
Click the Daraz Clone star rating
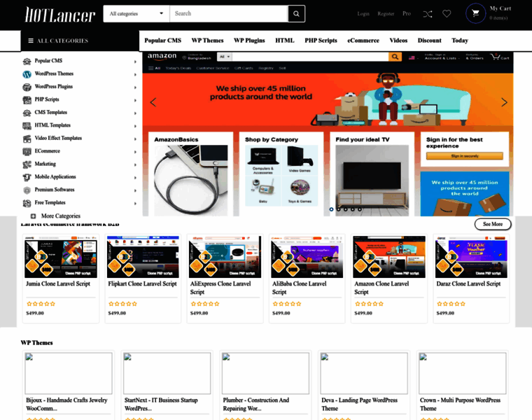[451, 304]
